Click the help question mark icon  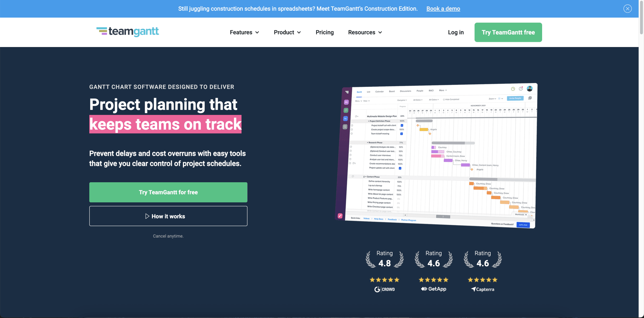pos(521,88)
